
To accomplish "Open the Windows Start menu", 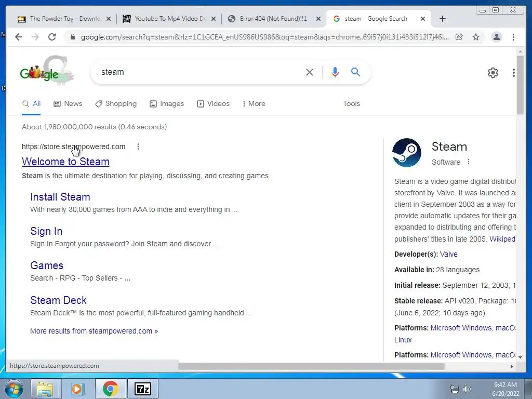I will pos(14,389).
